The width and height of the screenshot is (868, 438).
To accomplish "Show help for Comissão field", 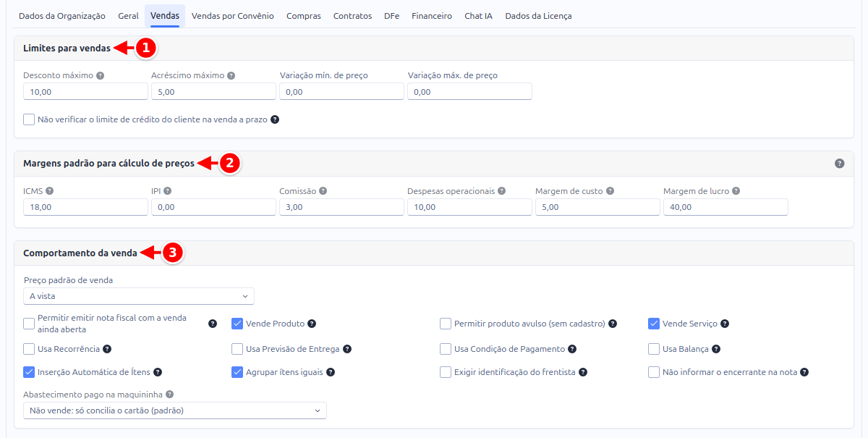I will click(x=323, y=191).
